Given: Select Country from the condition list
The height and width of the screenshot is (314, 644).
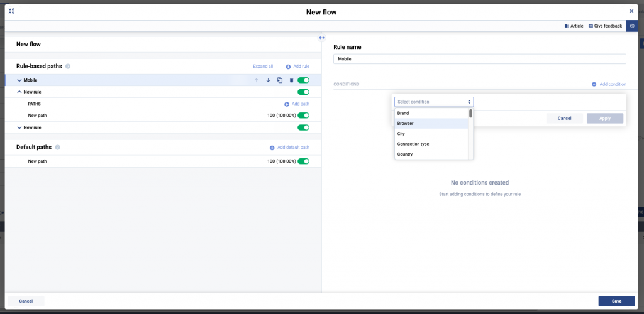Looking at the screenshot, I should [431, 154].
